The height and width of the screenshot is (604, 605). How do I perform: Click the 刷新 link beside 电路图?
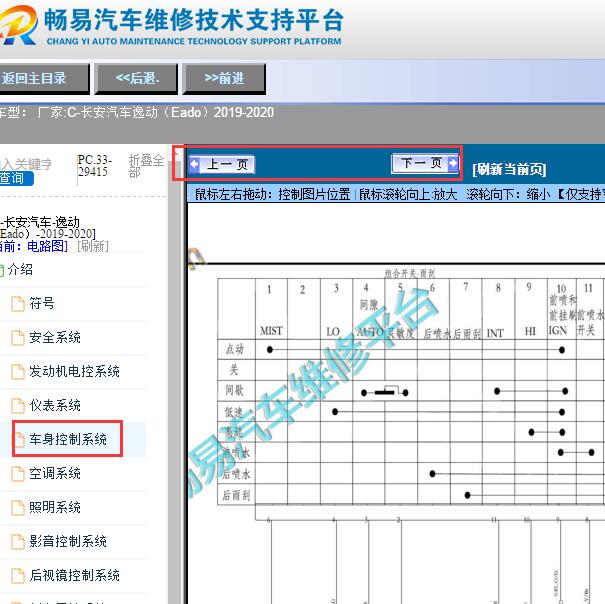coord(93,246)
